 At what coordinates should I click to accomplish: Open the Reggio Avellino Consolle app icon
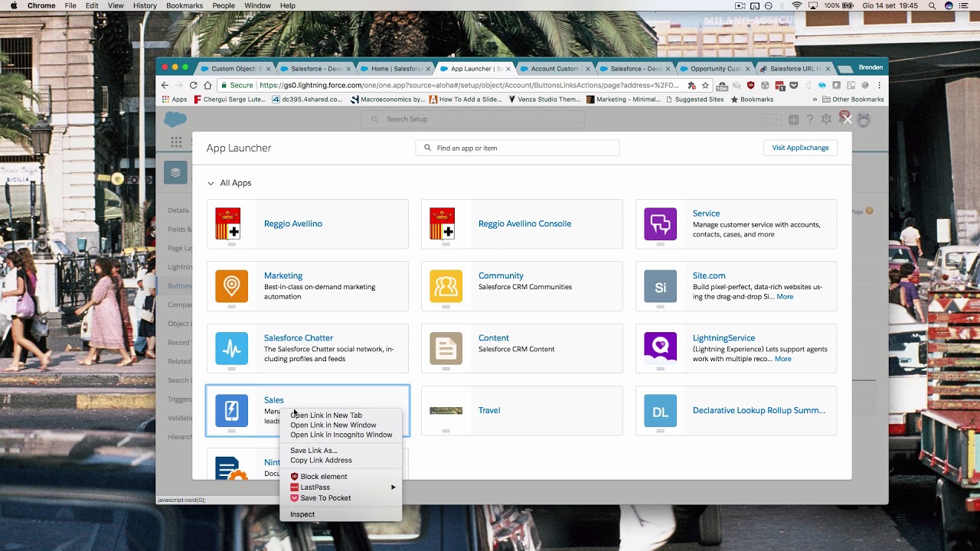[x=442, y=223]
